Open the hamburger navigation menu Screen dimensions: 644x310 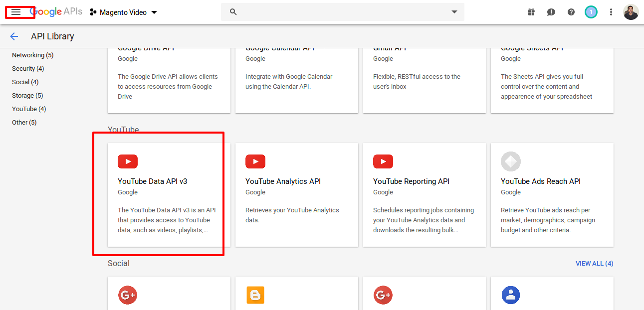[16, 12]
